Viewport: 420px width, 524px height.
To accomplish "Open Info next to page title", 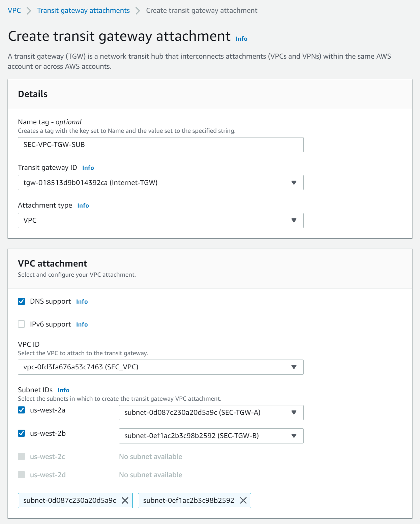I will [241, 39].
